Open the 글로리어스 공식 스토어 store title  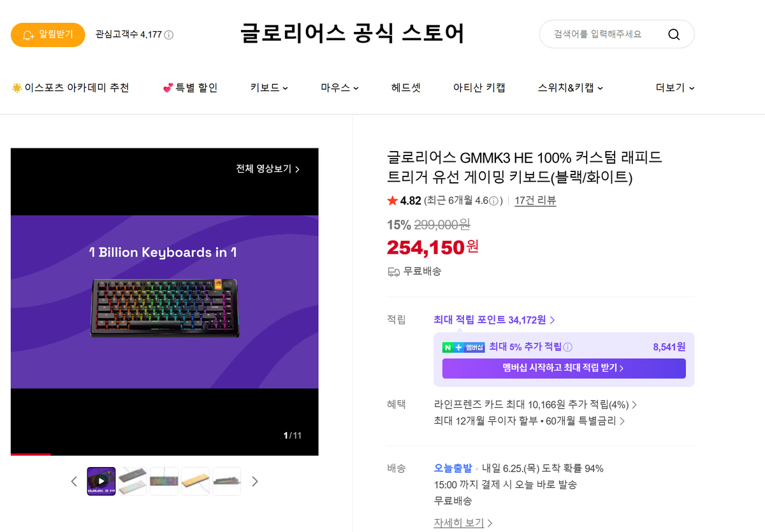click(353, 34)
